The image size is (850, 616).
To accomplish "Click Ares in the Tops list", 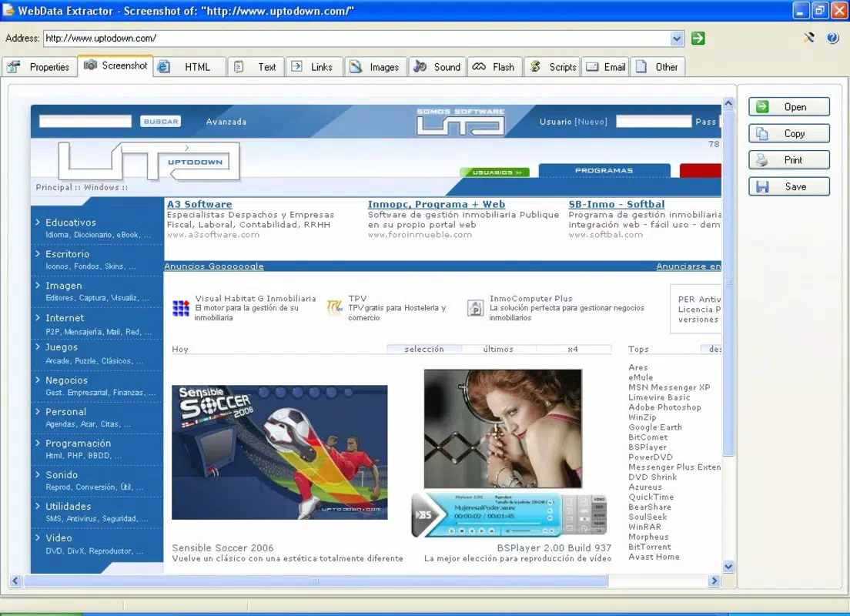I will tap(638, 367).
